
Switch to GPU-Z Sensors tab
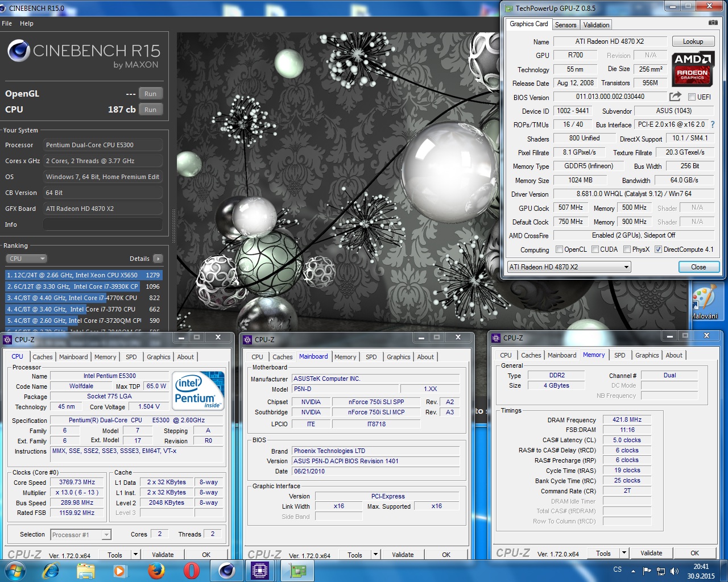coord(565,25)
